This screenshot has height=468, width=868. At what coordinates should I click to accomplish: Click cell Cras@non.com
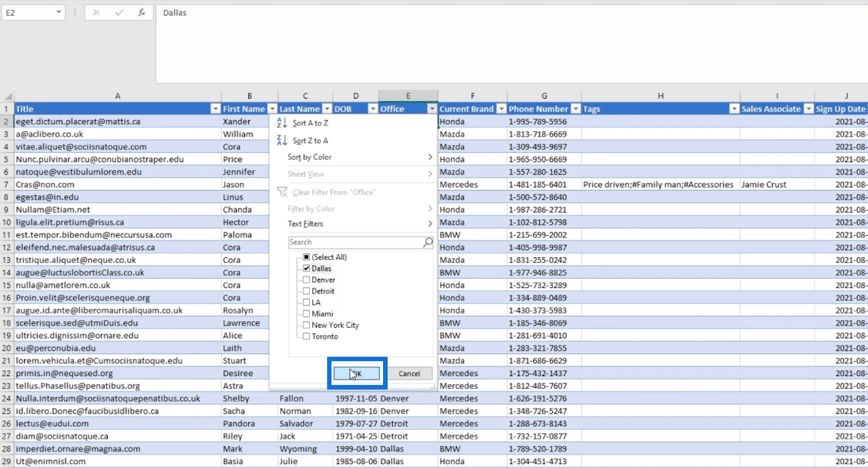point(118,184)
